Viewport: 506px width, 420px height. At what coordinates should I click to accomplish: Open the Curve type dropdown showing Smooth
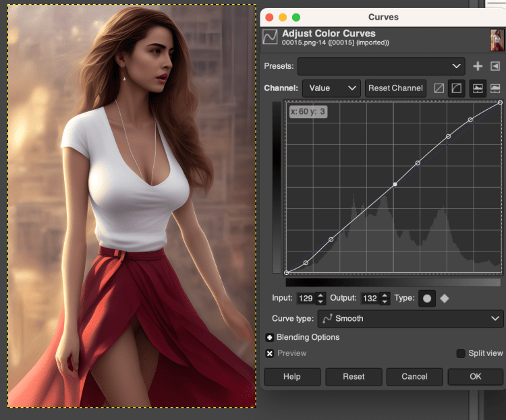coord(410,319)
